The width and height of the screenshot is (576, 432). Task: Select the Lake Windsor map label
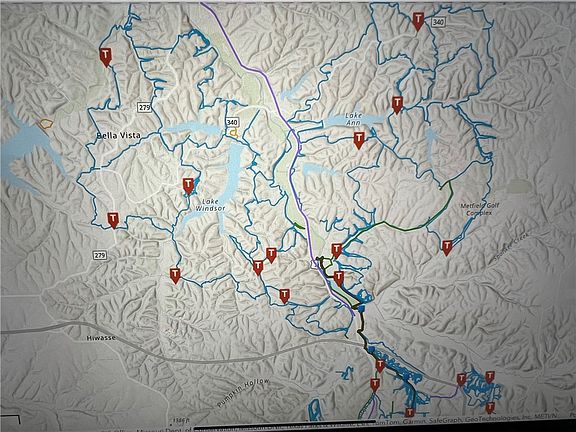(x=210, y=205)
